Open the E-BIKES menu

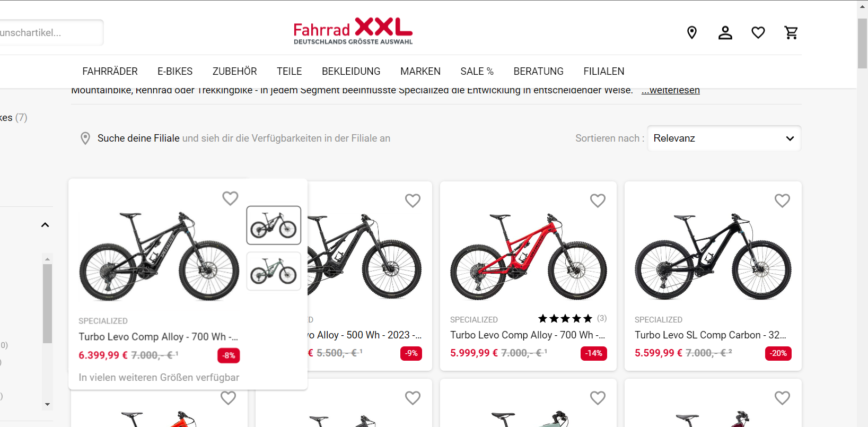point(175,71)
